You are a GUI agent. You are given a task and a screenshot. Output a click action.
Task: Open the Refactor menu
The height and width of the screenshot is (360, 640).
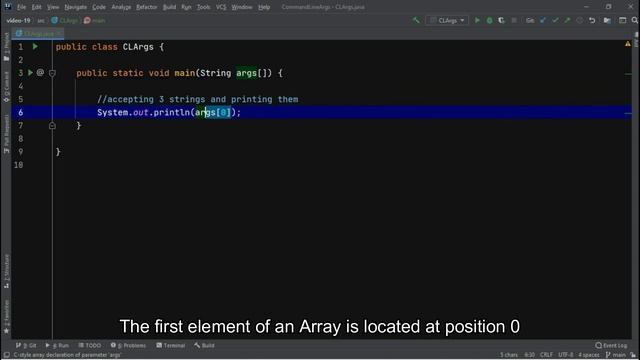tap(147, 7)
